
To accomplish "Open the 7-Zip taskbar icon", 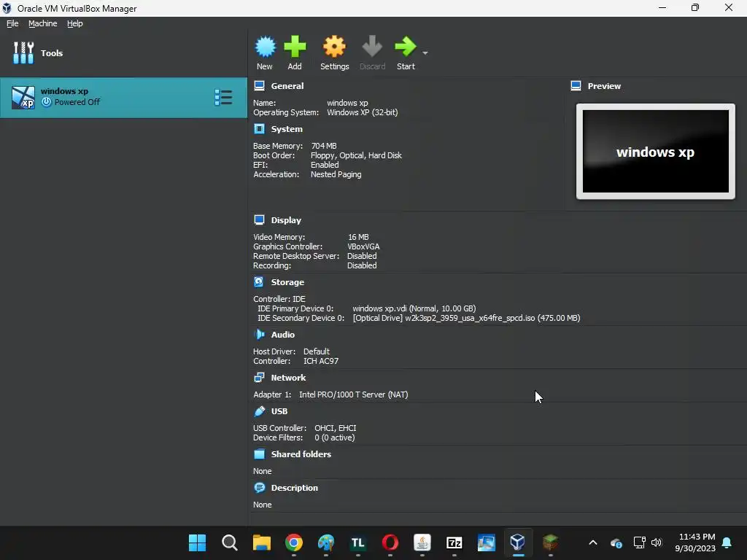I will pyautogui.click(x=454, y=542).
